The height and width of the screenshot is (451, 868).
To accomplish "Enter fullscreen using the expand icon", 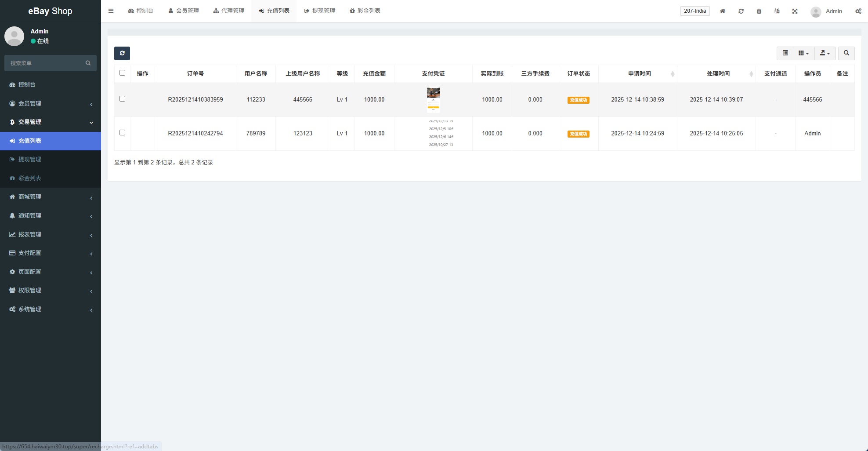I will [x=795, y=11].
